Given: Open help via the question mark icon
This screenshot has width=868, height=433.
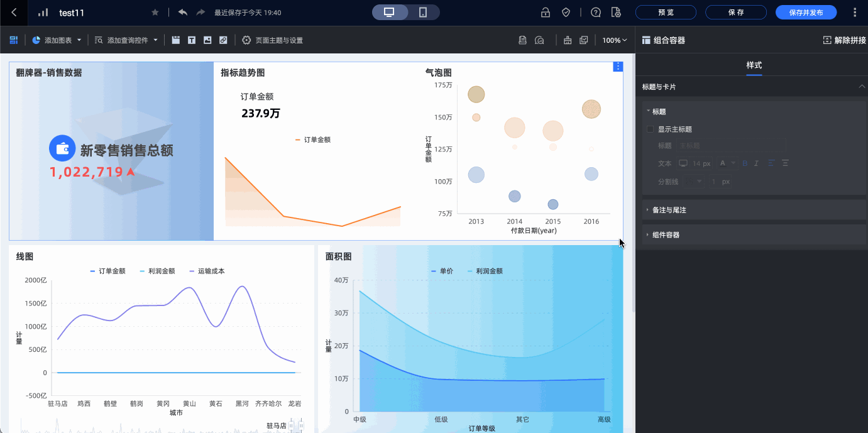Looking at the screenshot, I should click(x=596, y=13).
